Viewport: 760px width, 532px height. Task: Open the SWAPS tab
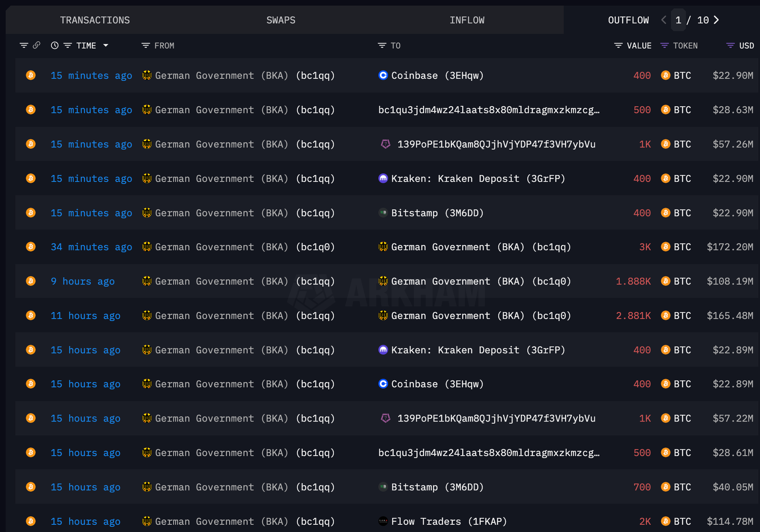coord(280,20)
